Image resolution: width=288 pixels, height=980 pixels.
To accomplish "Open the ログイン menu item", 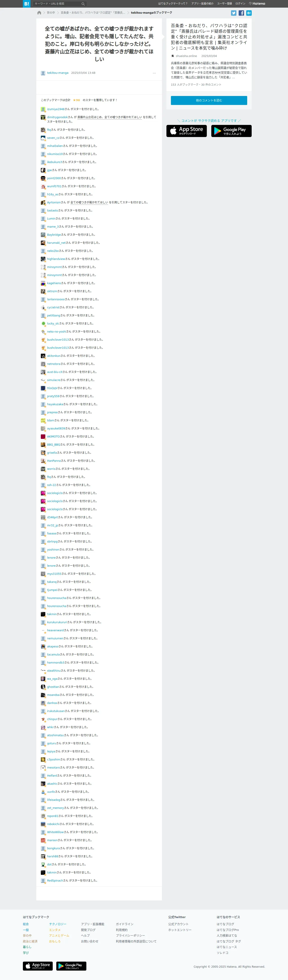I will [240, 4].
